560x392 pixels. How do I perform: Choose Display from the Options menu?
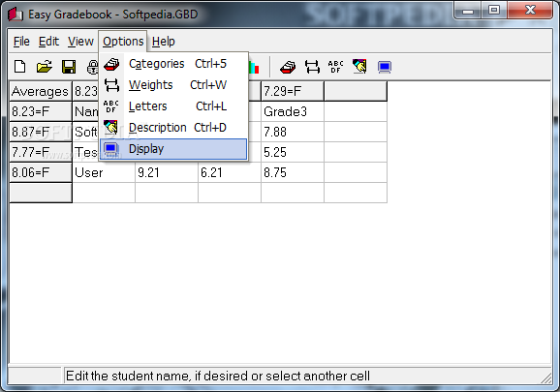[173, 149]
